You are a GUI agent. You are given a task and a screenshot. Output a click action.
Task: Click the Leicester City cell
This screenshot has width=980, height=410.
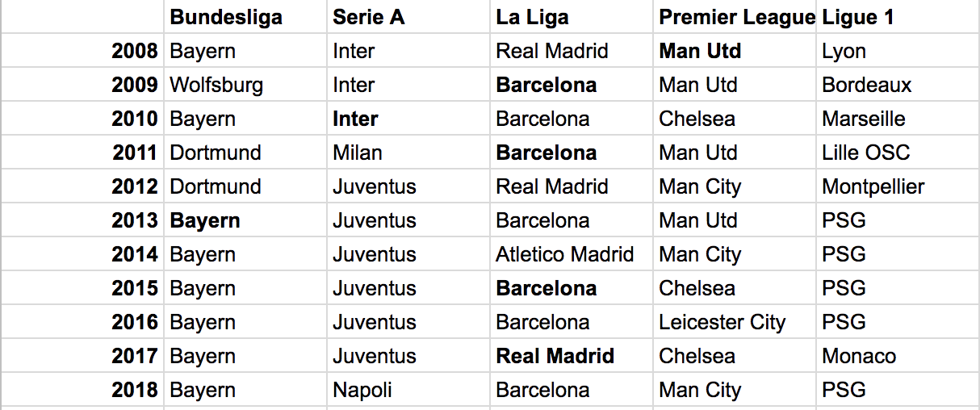click(x=735, y=322)
